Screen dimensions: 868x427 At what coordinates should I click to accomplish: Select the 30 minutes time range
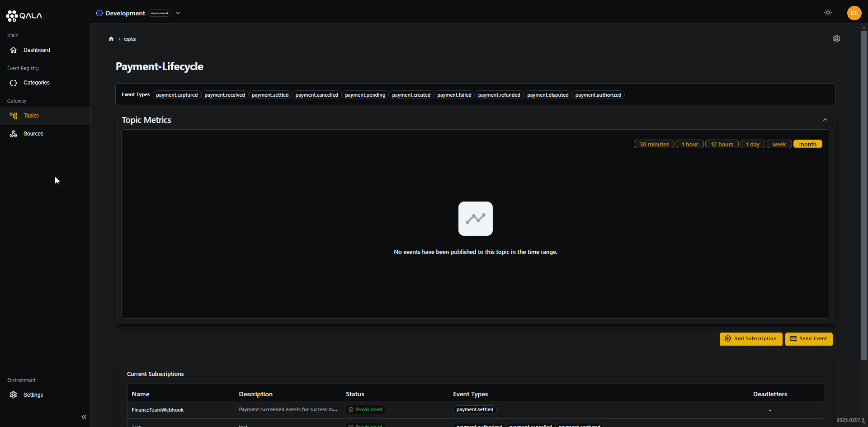[654, 144]
